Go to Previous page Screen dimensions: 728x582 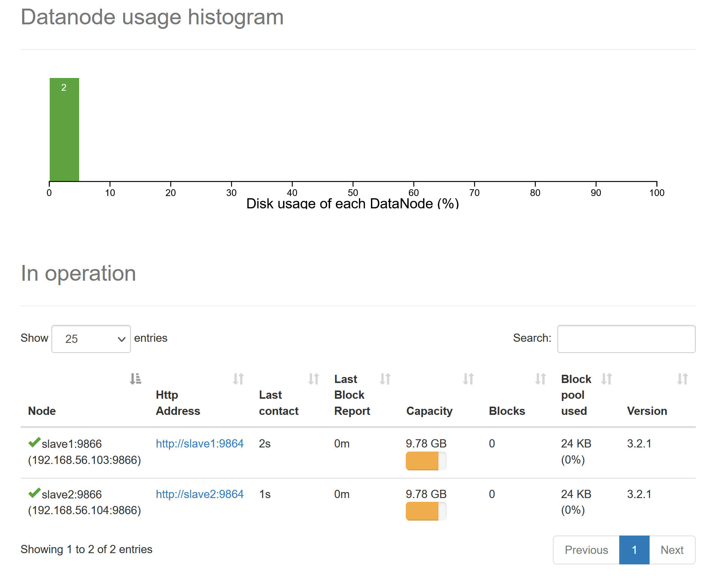pyautogui.click(x=586, y=550)
